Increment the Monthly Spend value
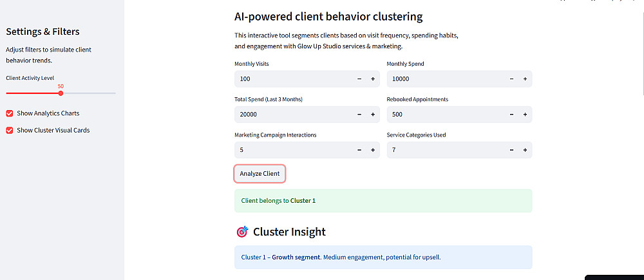The image size is (644, 280). [525, 79]
